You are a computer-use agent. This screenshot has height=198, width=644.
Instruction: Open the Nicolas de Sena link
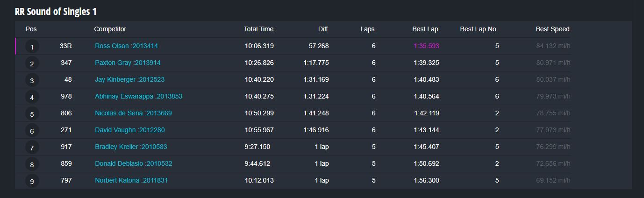133,113
